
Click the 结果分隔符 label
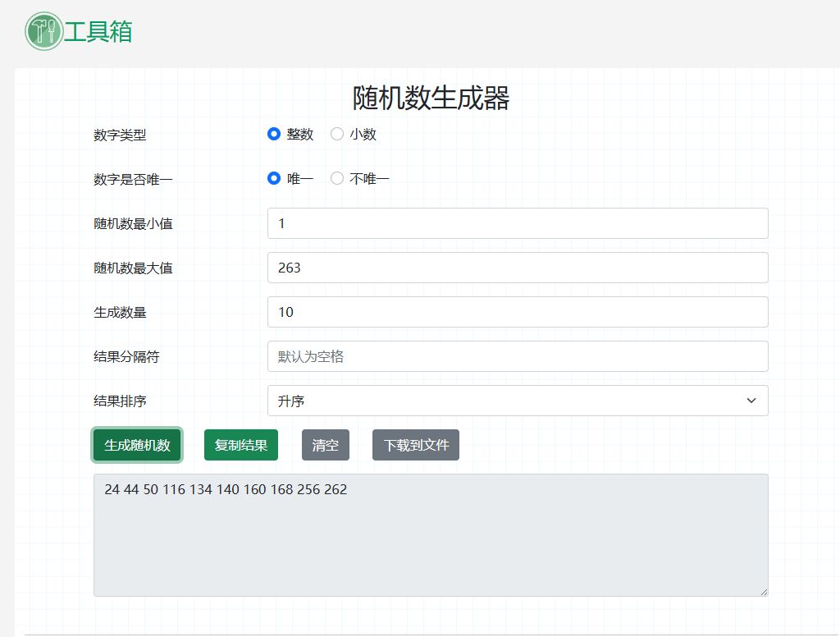pos(126,357)
